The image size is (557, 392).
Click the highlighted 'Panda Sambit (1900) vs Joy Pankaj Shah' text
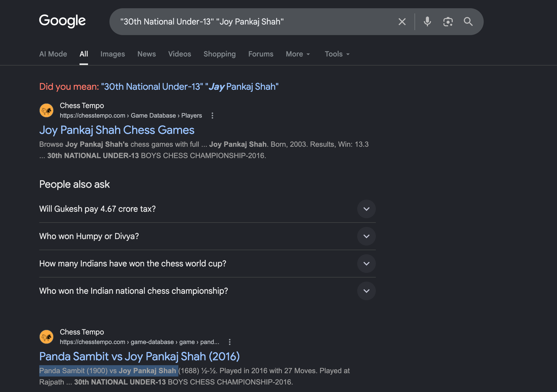(x=108, y=371)
